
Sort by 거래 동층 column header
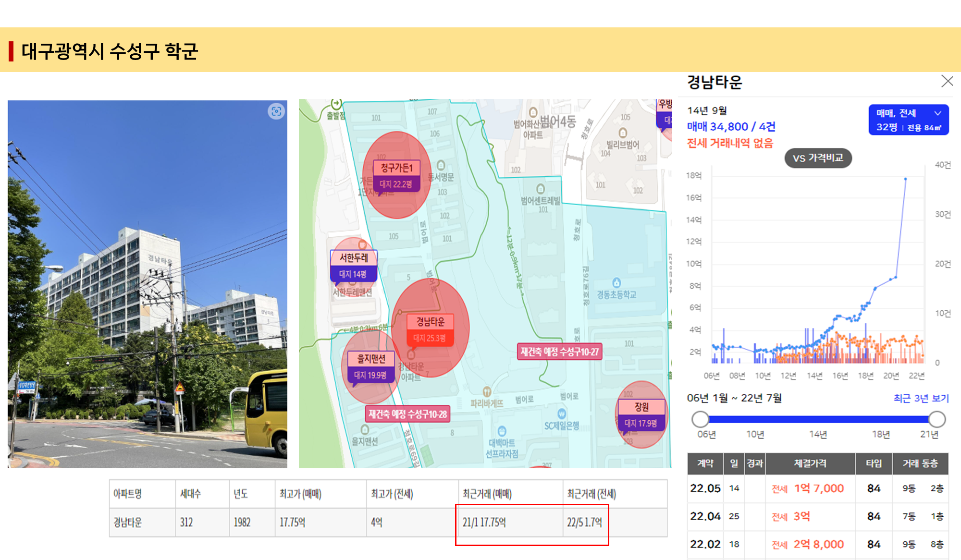coord(920,463)
